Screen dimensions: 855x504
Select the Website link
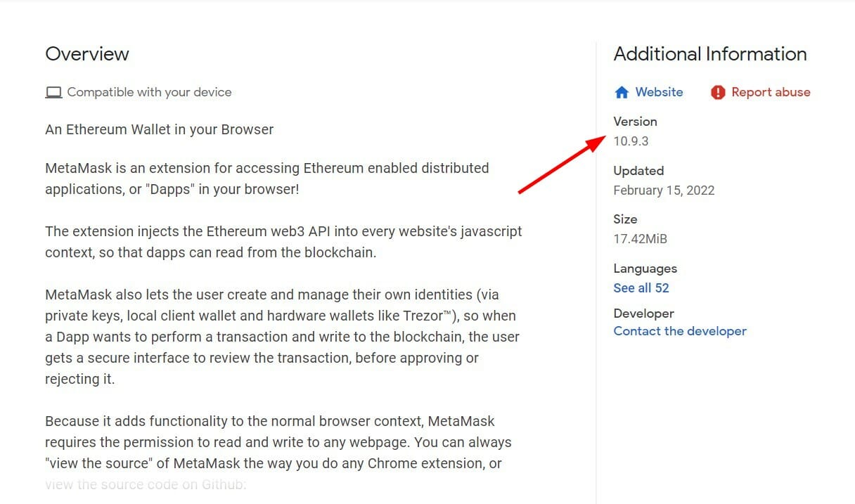click(x=658, y=92)
